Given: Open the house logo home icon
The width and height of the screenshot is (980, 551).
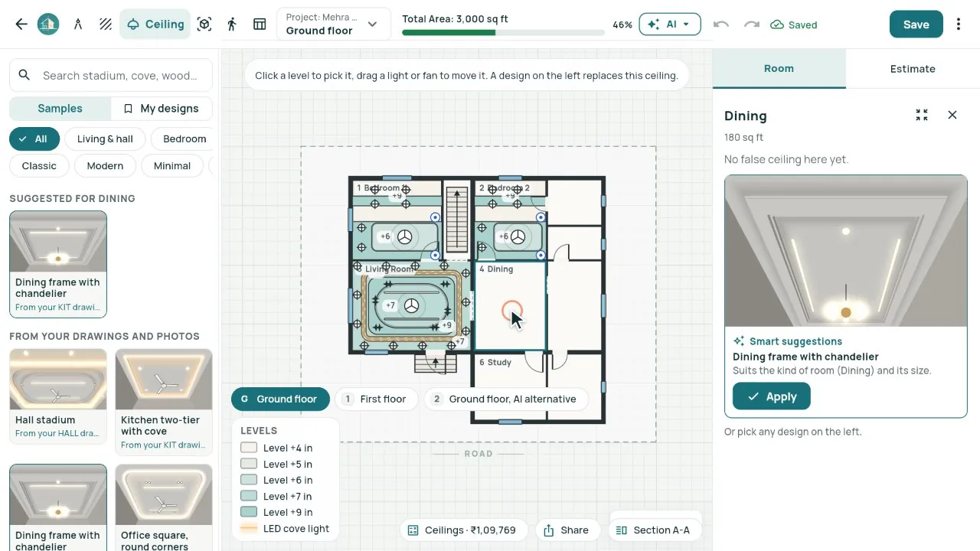Looking at the screenshot, I should (x=48, y=24).
